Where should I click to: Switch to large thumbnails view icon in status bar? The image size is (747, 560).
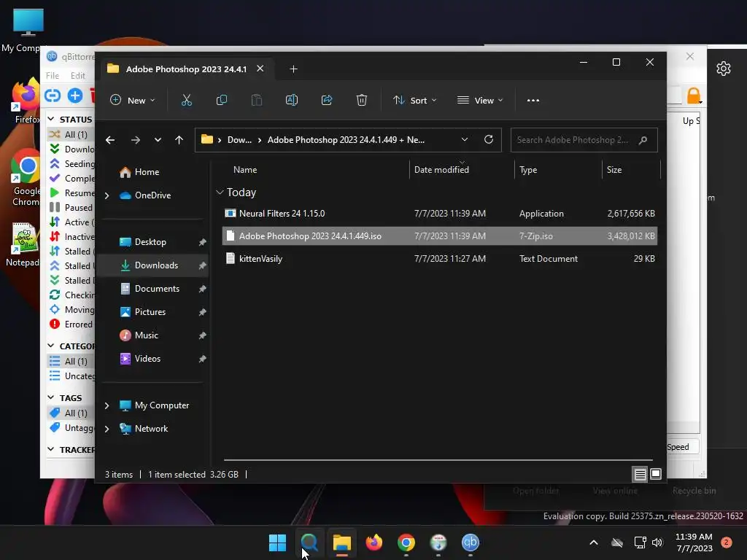click(x=656, y=474)
